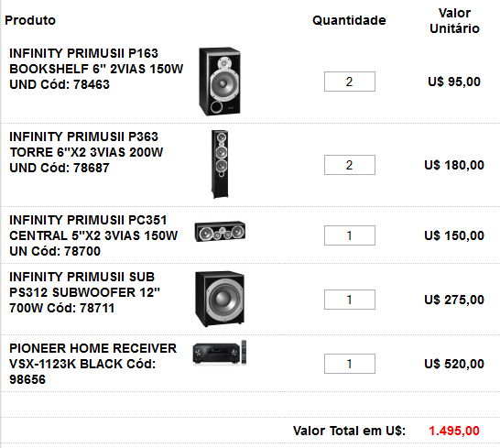The width and height of the screenshot is (500, 448).
Task: Click the Produto column header
Action: coord(30,20)
